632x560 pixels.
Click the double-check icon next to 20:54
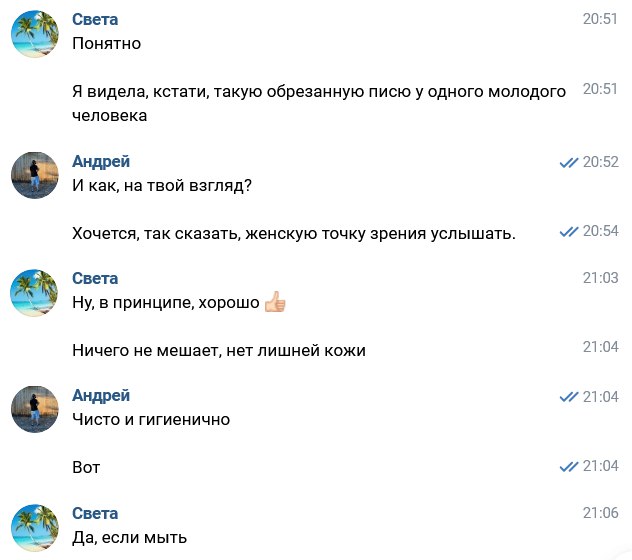tap(569, 231)
